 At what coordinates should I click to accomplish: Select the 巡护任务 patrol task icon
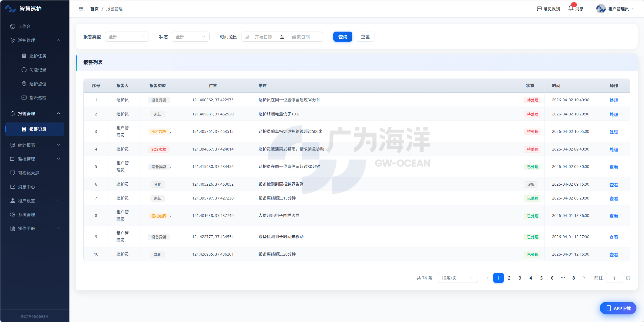(x=24, y=56)
